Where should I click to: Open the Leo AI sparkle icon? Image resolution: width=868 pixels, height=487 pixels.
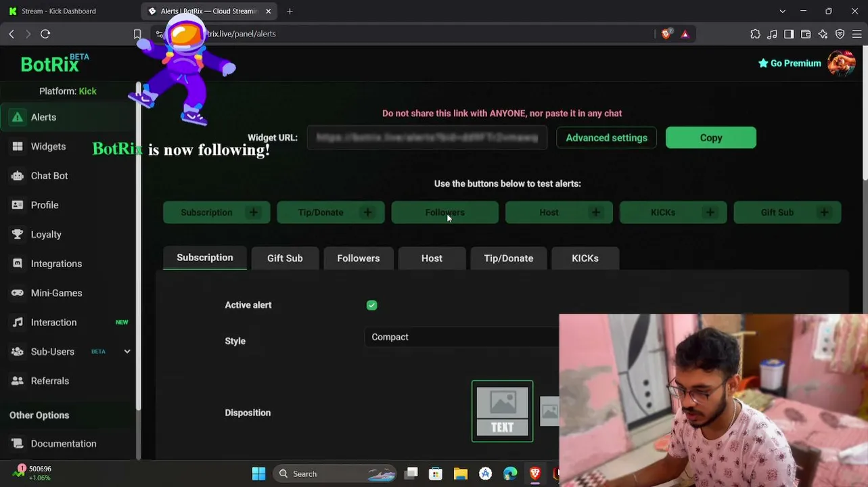823,34
